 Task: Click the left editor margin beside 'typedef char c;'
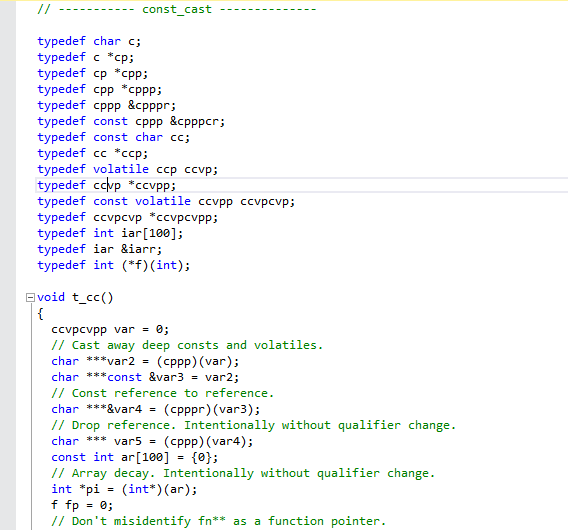click(x=8, y=41)
